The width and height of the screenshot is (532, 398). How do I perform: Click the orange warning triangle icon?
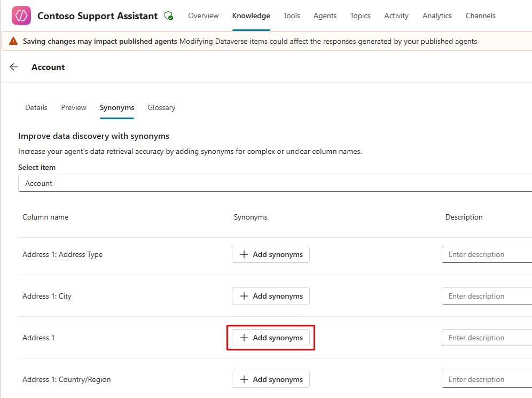13,41
